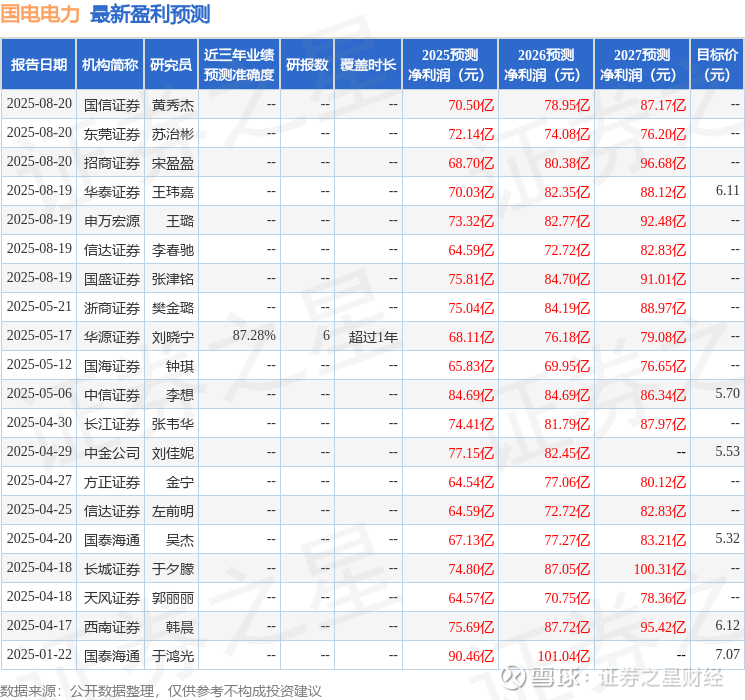This screenshot has height=700, width=745.
Task: Click 西南证券 institution cell
Action: (x=112, y=627)
